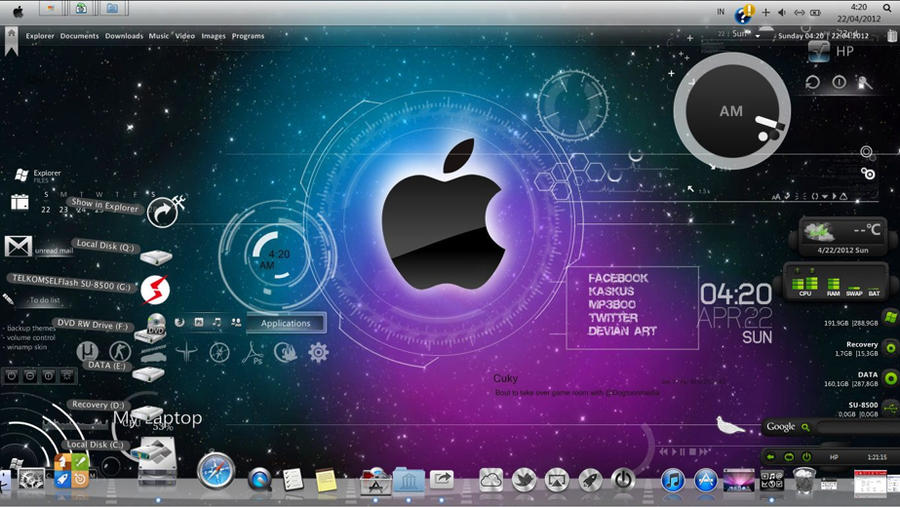Open the Music menu item
This screenshot has width=900, height=507.
tap(158, 36)
